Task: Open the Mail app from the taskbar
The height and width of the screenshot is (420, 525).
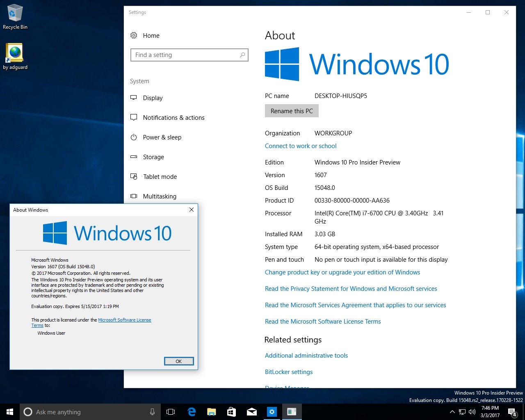Action: (252, 412)
